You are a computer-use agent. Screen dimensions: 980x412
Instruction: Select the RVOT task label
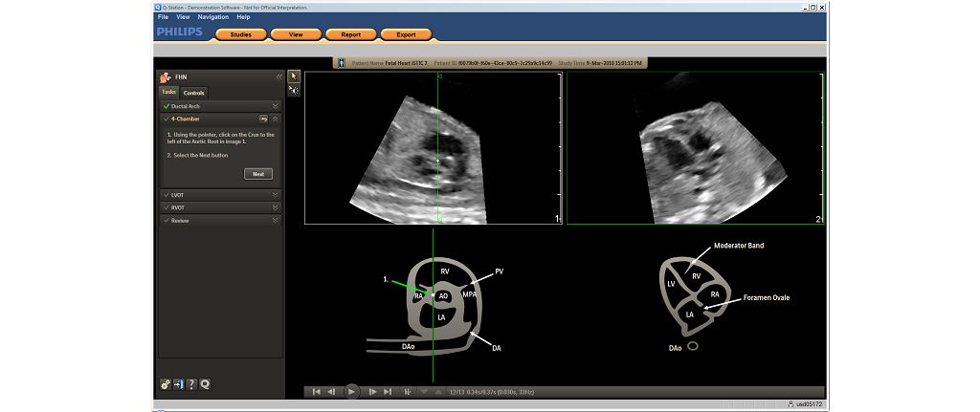(x=178, y=207)
